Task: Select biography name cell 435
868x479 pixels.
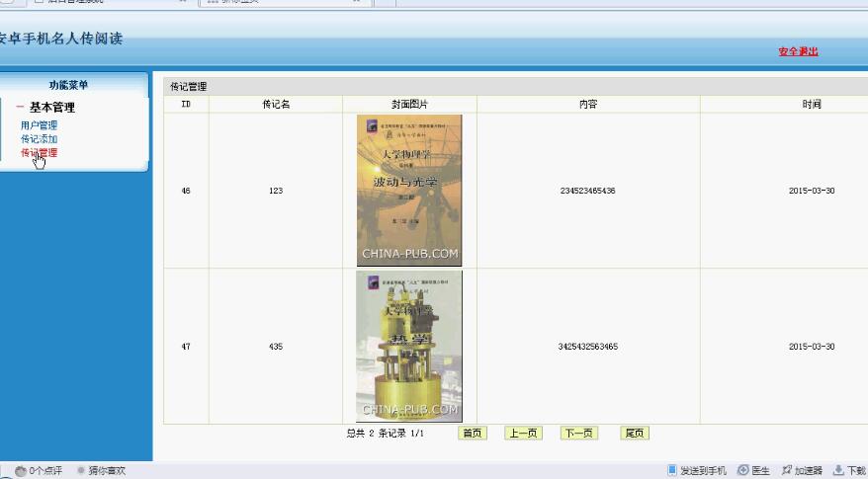Action: [276, 347]
